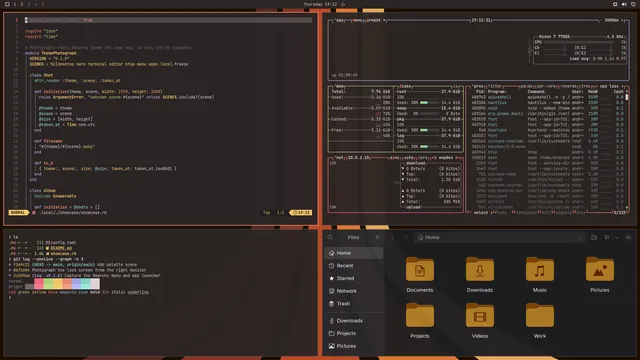Open the Music folder icon
640x360 pixels.
(x=540, y=270)
